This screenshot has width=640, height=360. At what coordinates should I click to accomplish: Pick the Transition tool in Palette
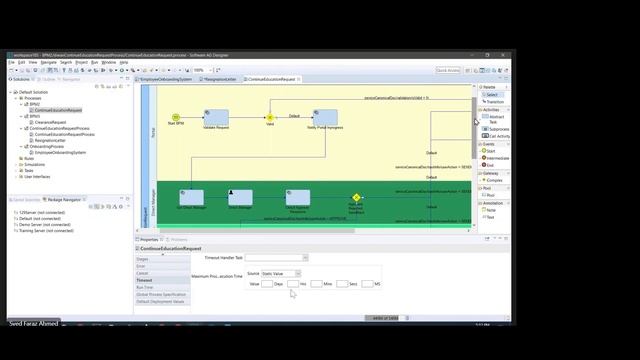click(493, 102)
